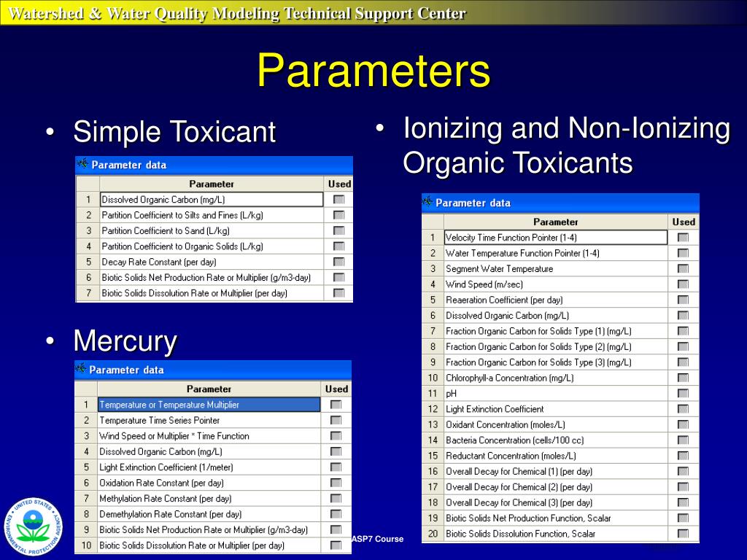Viewport: 747px width, 560px height.
Task: Select Simple Toxicant row Biotic Solids Net Production Rate
Action: pyautogui.click(x=212, y=277)
